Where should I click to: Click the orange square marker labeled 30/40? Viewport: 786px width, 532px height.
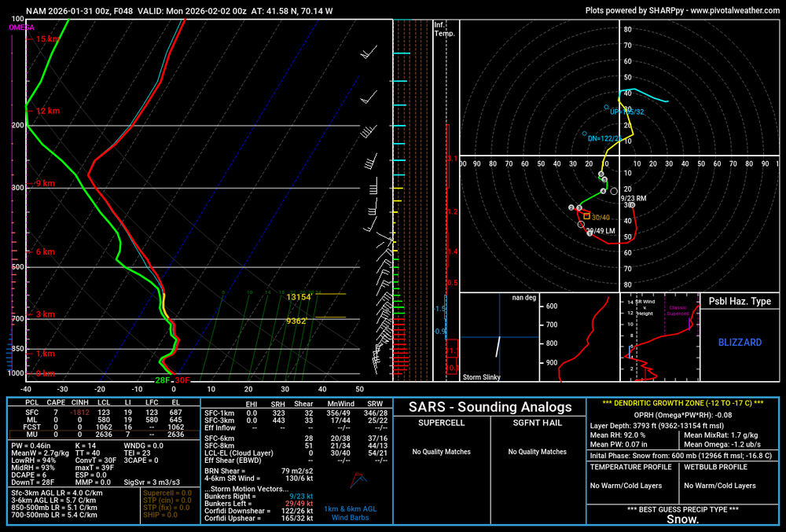pyautogui.click(x=586, y=216)
